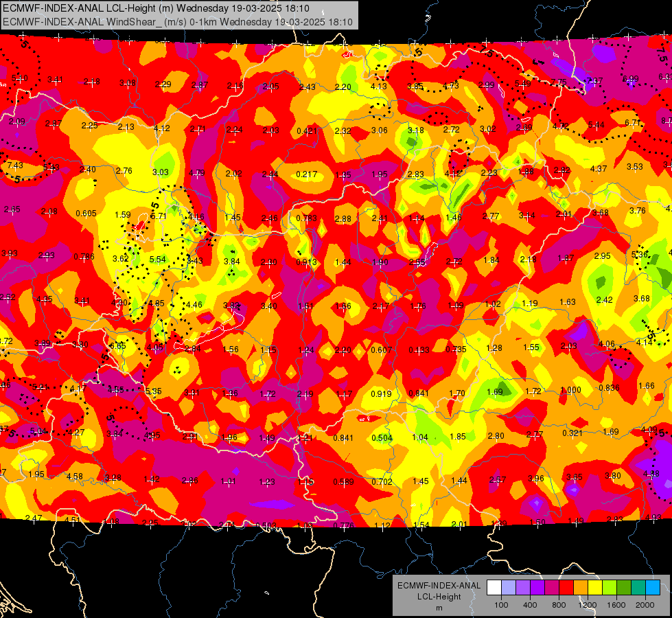672x618 pixels.
Task: Click the legend unit label m
Action: (x=439, y=608)
